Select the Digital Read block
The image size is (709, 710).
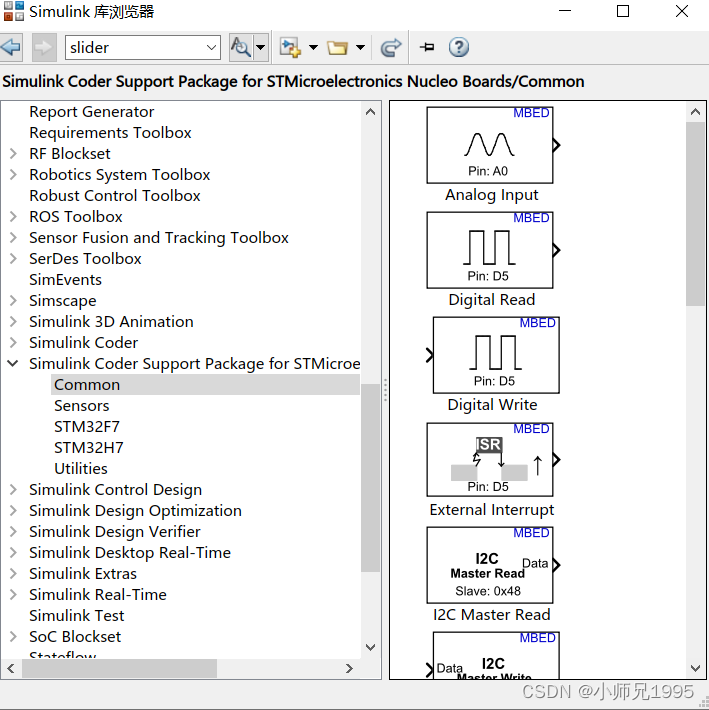(490, 250)
